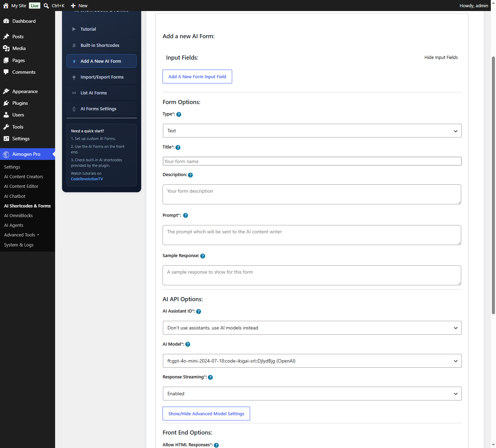This screenshot has width=496, height=448.
Task: Click the Tutorial play triangle icon
Action: tap(74, 29)
